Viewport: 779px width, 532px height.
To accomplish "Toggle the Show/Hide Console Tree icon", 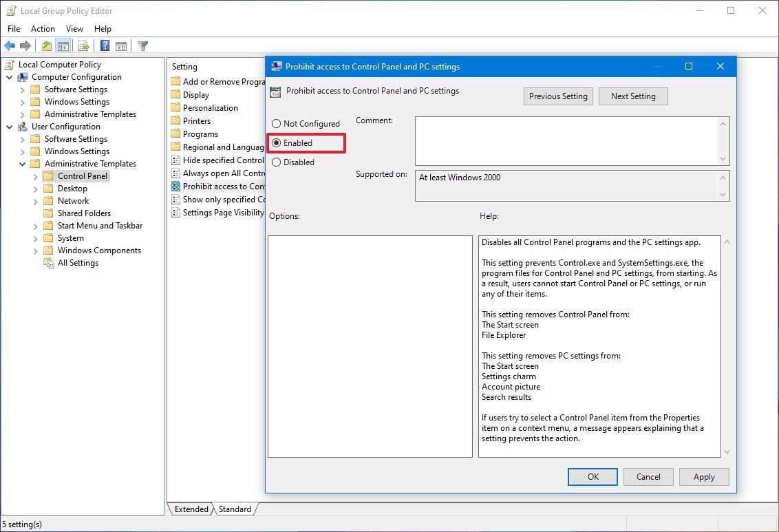I will pos(63,45).
